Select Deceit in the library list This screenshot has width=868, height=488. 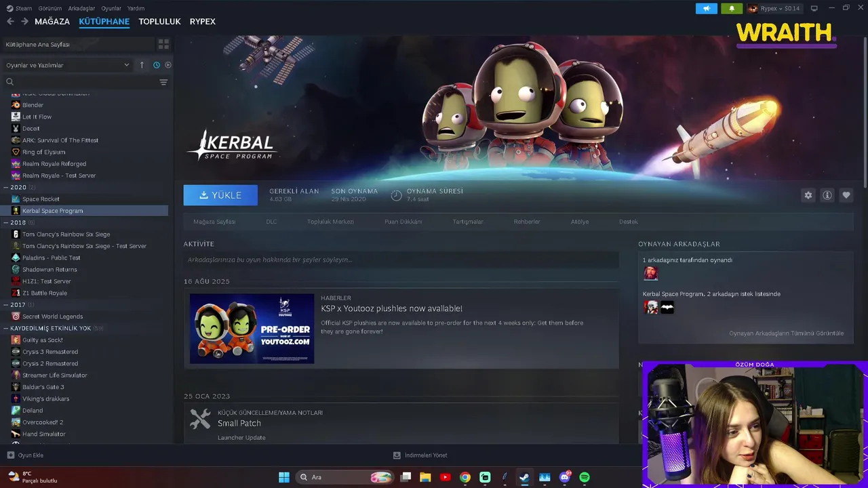[31, 128]
